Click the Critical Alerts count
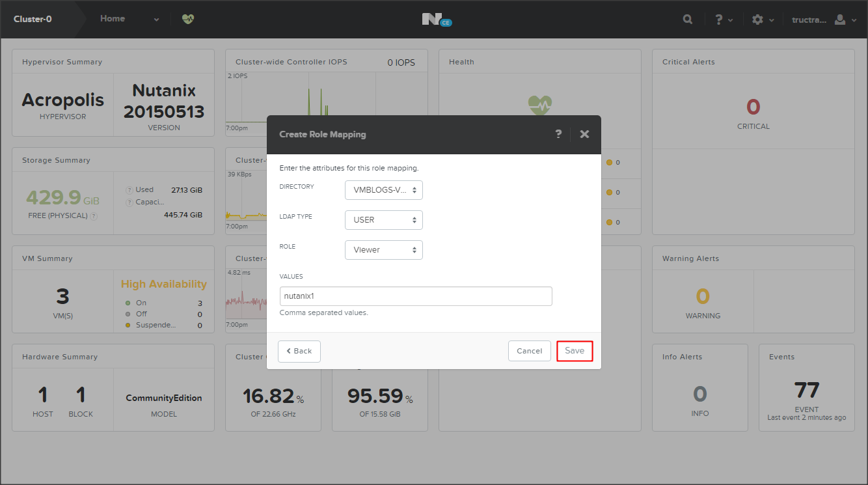 pos(753,107)
